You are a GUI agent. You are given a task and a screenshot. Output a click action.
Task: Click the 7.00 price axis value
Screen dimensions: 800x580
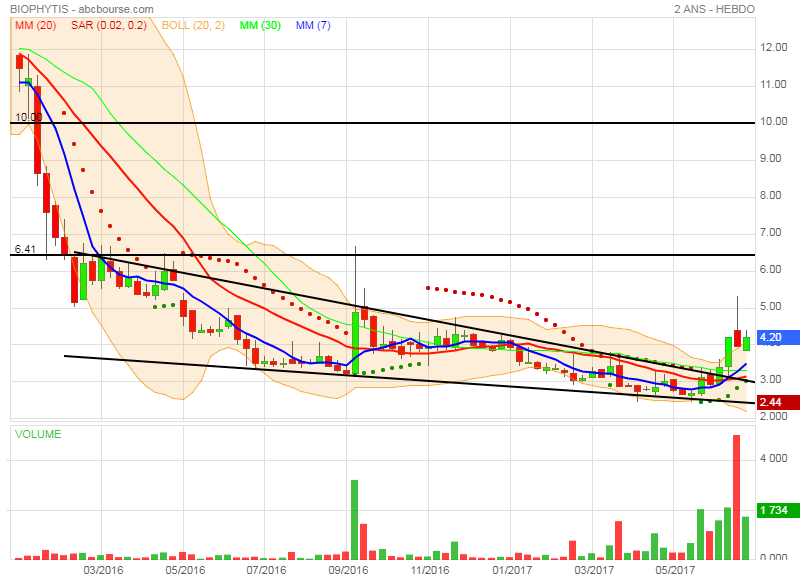pos(770,233)
